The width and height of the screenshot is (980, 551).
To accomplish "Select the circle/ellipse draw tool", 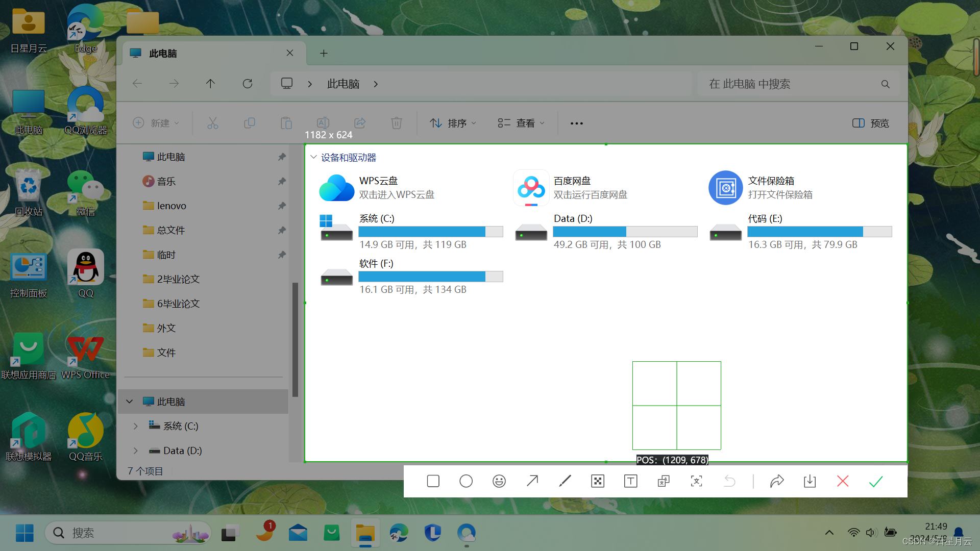I will 466,481.
